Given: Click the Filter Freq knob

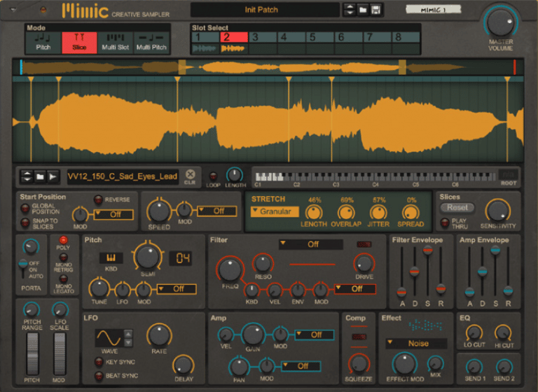Looking at the screenshot, I should click(x=230, y=269).
